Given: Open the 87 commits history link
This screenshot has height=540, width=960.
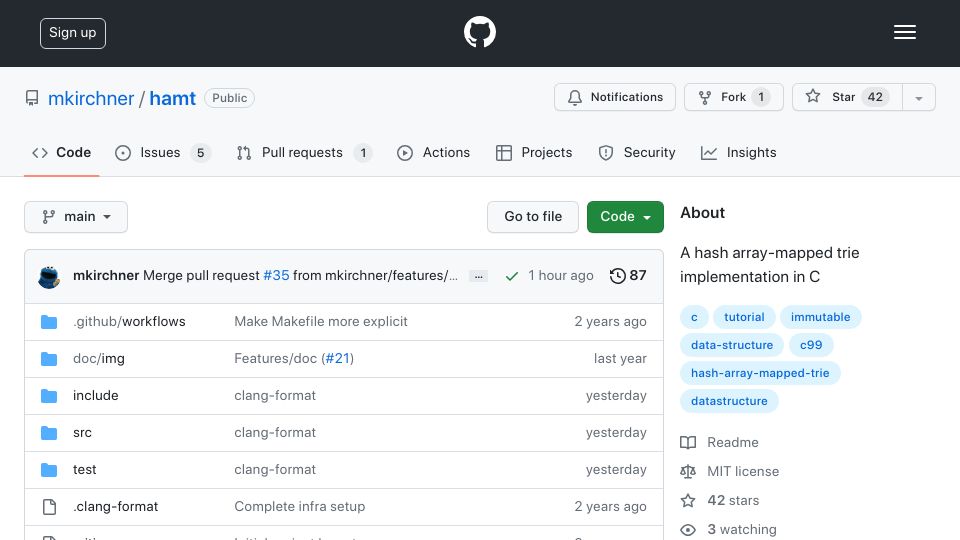Looking at the screenshot, I should click(628, 276).
